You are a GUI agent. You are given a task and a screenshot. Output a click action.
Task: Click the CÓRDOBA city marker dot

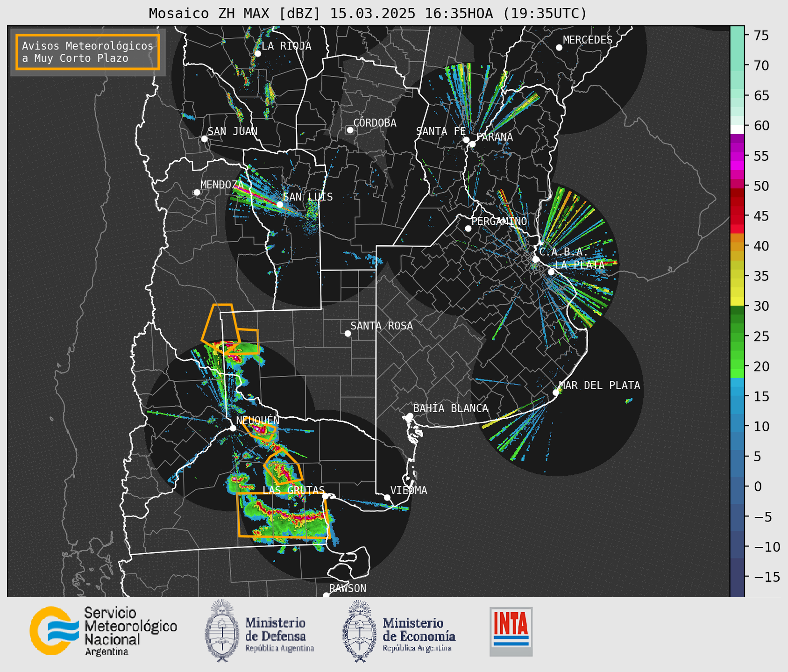[x=350, y=130]
